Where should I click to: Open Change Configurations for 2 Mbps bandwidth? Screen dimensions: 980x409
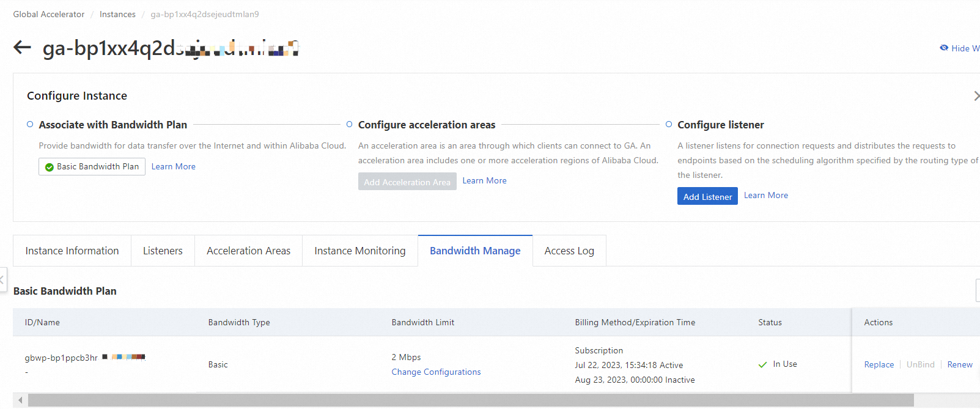coord(436,372)
